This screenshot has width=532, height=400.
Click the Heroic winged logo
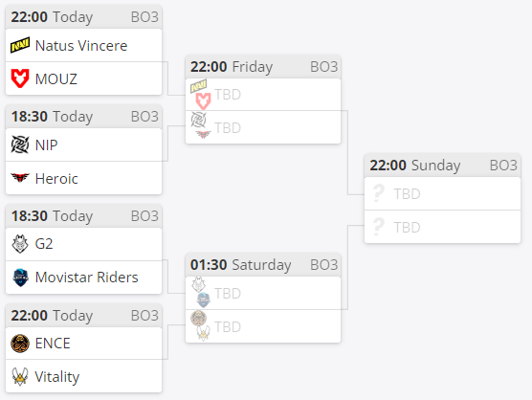[20, 177]
